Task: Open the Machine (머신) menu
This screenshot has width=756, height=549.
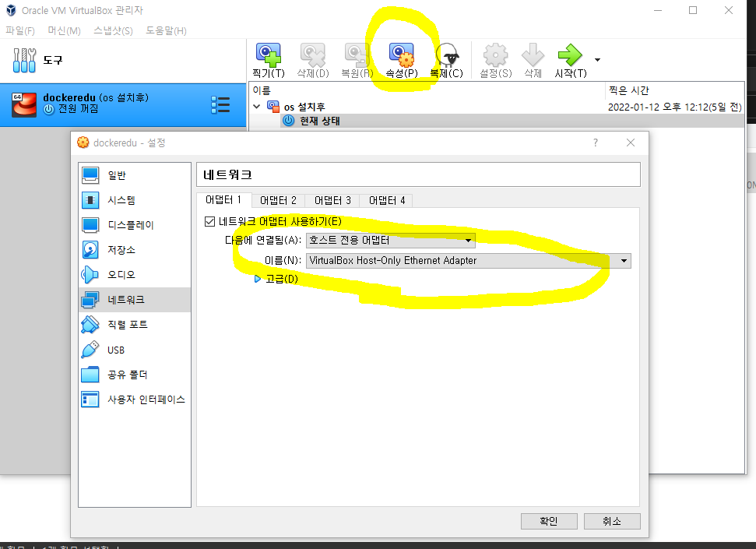Action: click(64, 31)
